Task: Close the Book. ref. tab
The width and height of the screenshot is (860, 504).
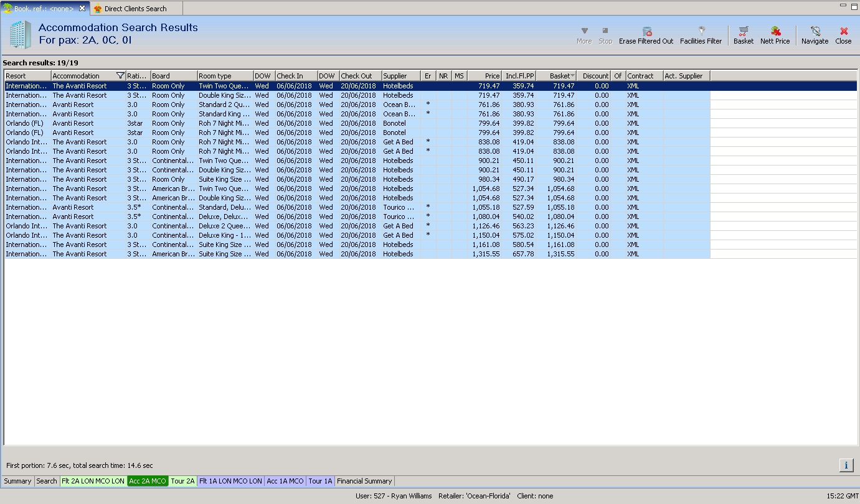Action: click(x=82, y=8)
